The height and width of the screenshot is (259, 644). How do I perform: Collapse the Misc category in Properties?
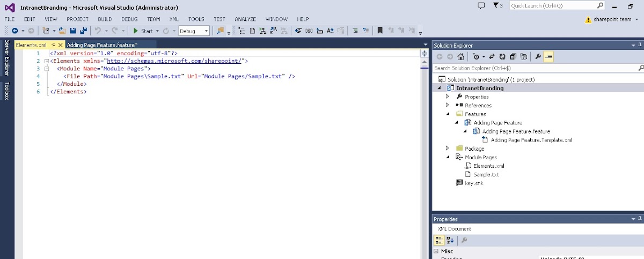436,251
